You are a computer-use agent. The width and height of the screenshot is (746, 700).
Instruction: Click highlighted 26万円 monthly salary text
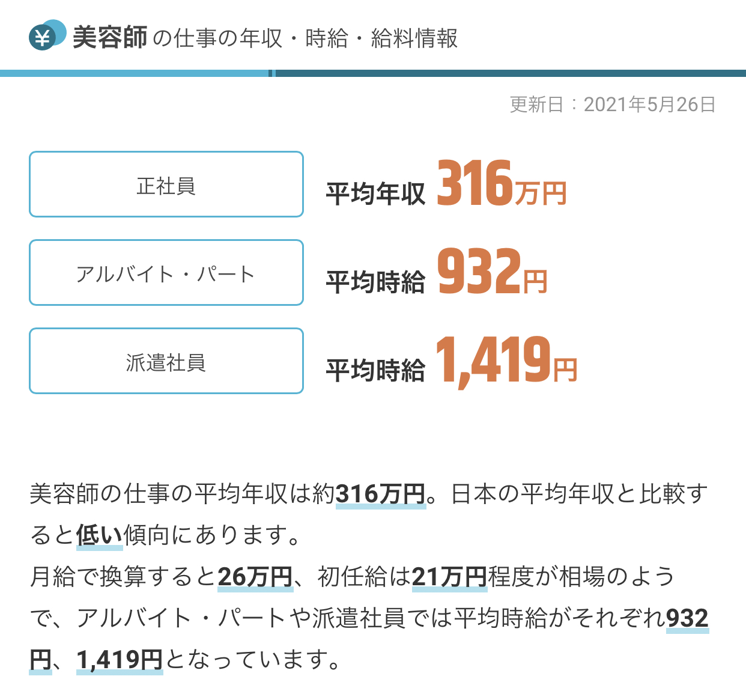pos(255,577)
